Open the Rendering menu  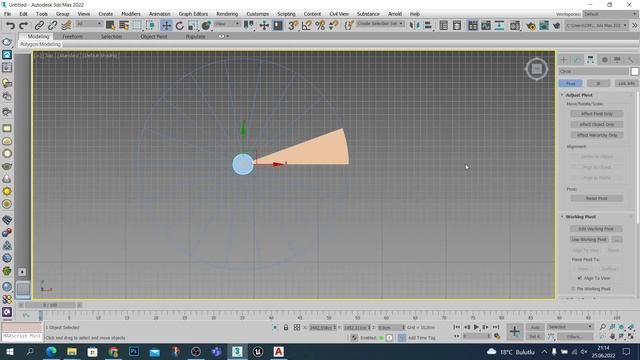(x=227, y=14)
